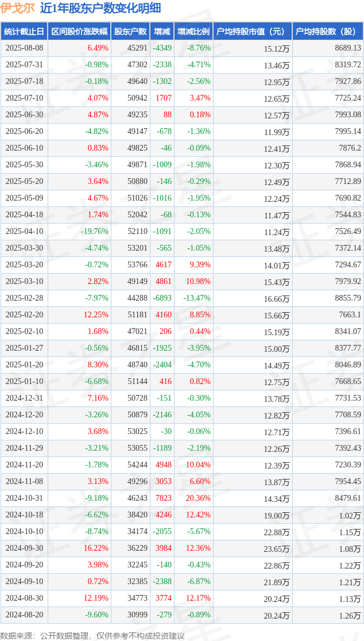Click the 户均持股市值（元） column header

click(x=253, y=32)
